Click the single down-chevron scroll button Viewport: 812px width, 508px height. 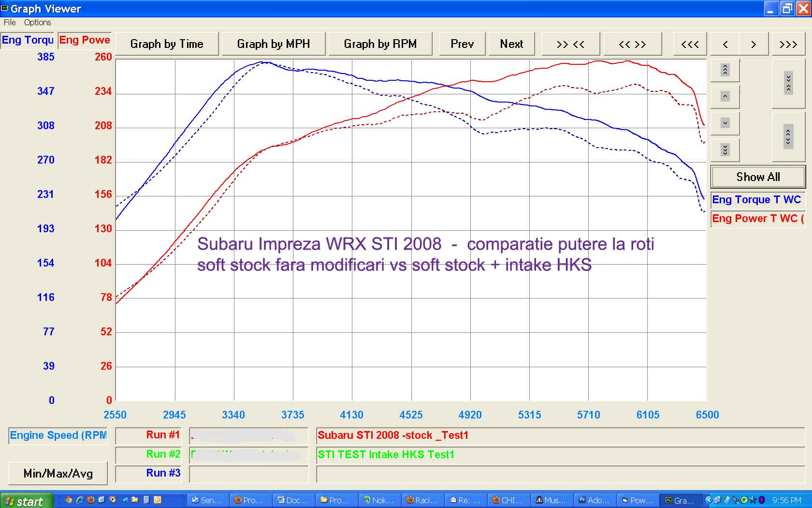[x=725, y=123]
